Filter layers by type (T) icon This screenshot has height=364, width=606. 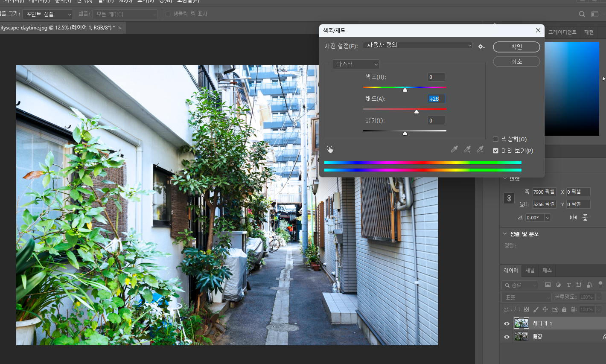(x=568, y=285)
